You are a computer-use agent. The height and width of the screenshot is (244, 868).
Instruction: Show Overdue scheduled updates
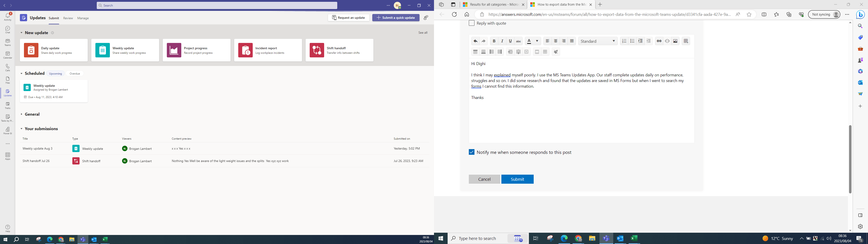tap(75, 73)
